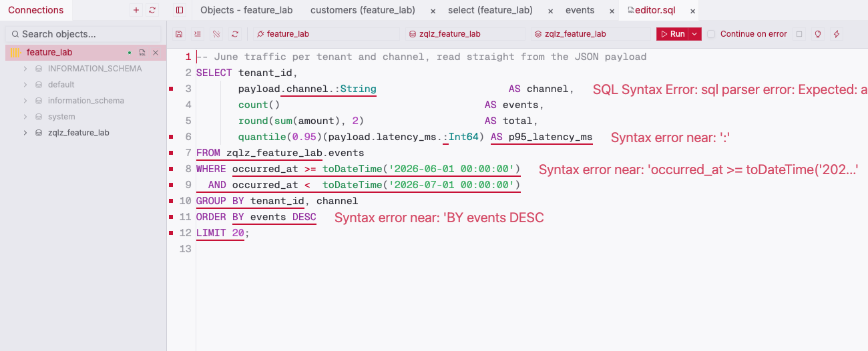Screen dimensions: 868x351
Task: Expand the INFORMATION_SCHEMA node
Action: pos(25,69)
